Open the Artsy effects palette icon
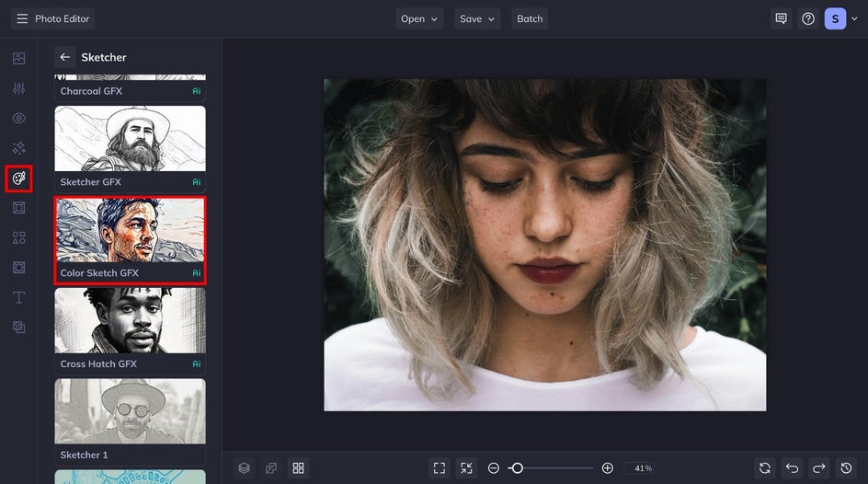 click(19, 178)
